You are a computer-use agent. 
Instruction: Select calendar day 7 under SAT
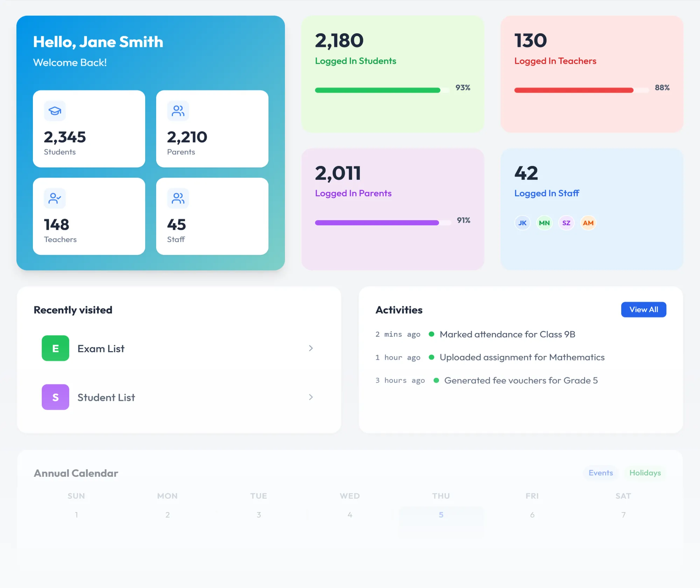click(x=623, y=515)
